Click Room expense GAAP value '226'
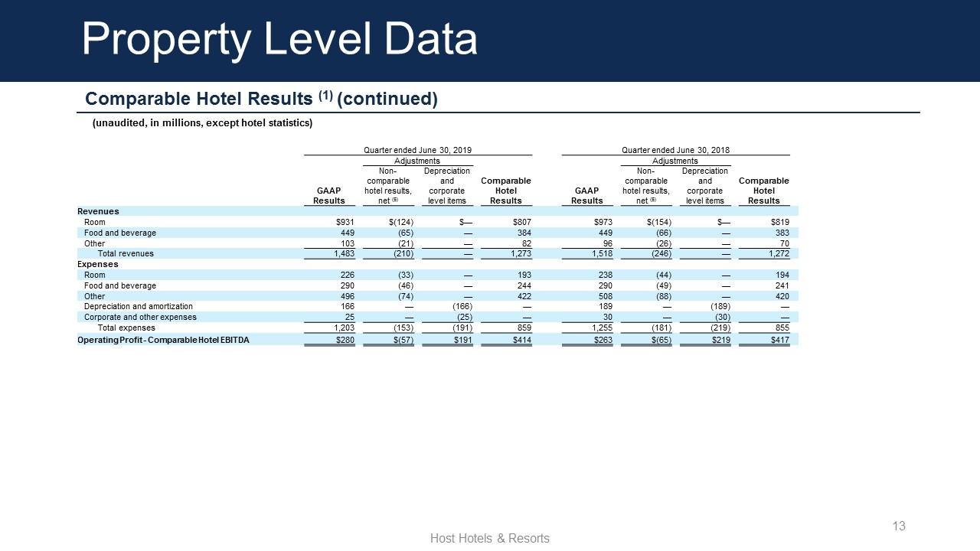Image resolution: width=980 pixels, height=551 pixels. point(346,275)
